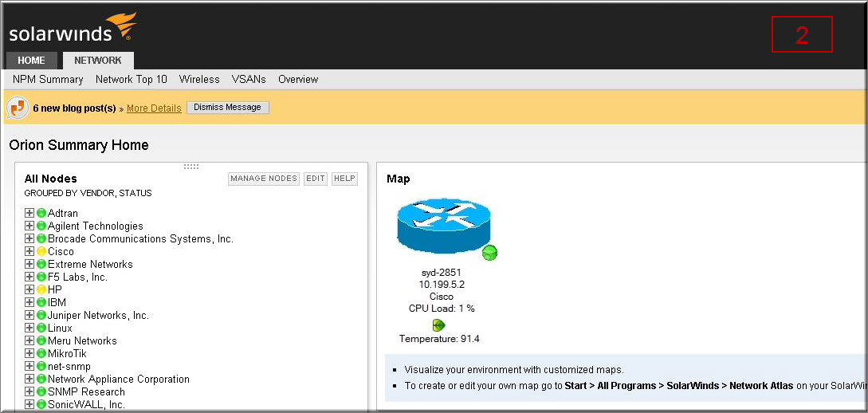Viewport: 868px width, 413px height.
Task: Click the CPU Load: 1 % text
Action: [x=442, y=309]
